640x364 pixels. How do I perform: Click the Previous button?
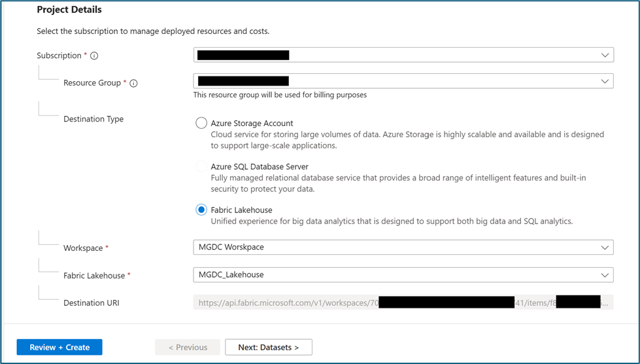[188, 347]
